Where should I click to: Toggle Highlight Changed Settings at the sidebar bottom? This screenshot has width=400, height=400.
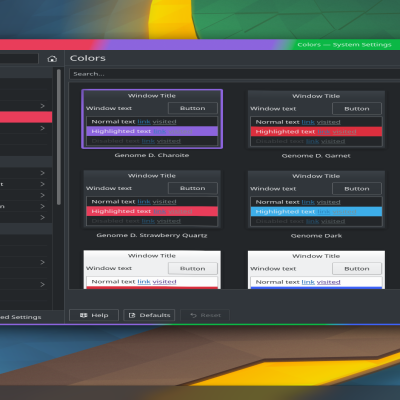tap(21, 317)
